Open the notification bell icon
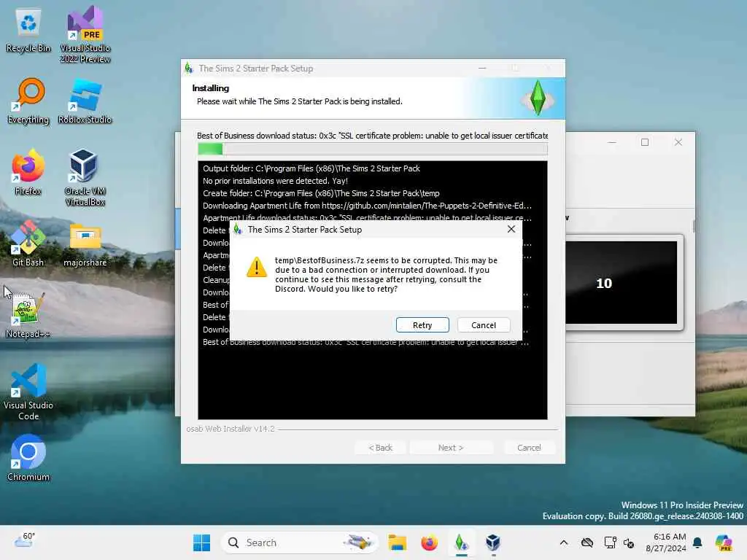Viewport: 747px width, 560px height. [x=697, y=542]
